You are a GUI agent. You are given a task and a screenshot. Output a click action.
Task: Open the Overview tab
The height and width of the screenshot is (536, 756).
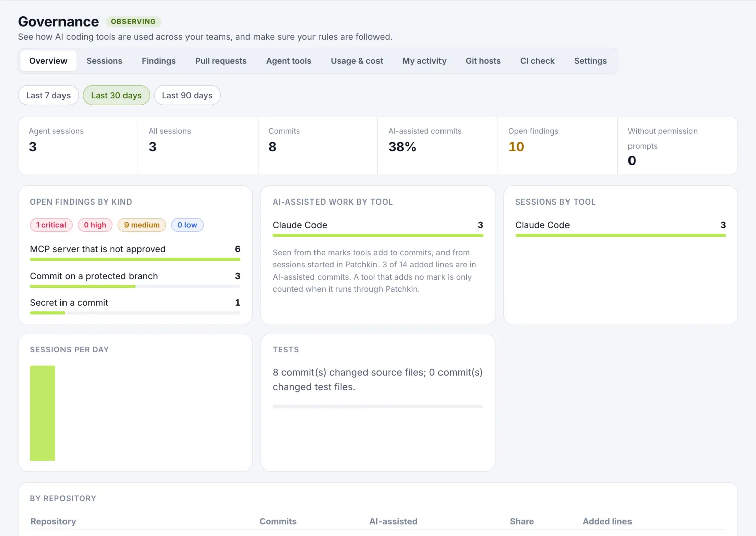48,61
